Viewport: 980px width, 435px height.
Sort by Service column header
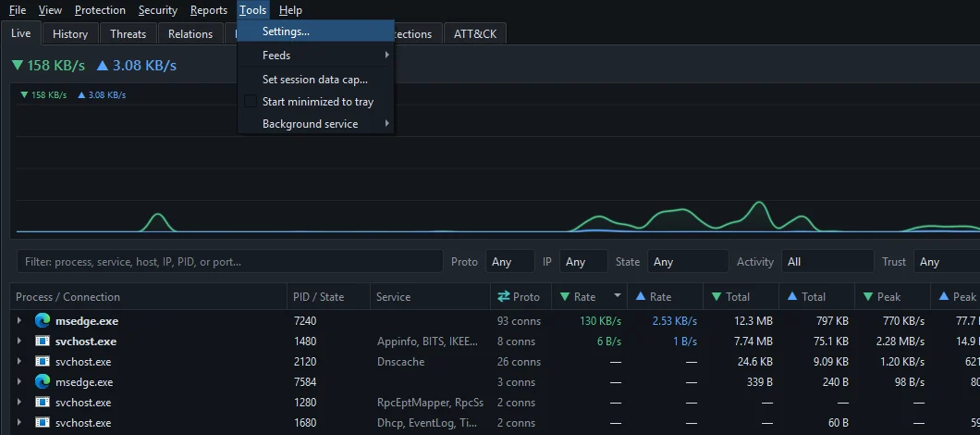coord(431,297)
